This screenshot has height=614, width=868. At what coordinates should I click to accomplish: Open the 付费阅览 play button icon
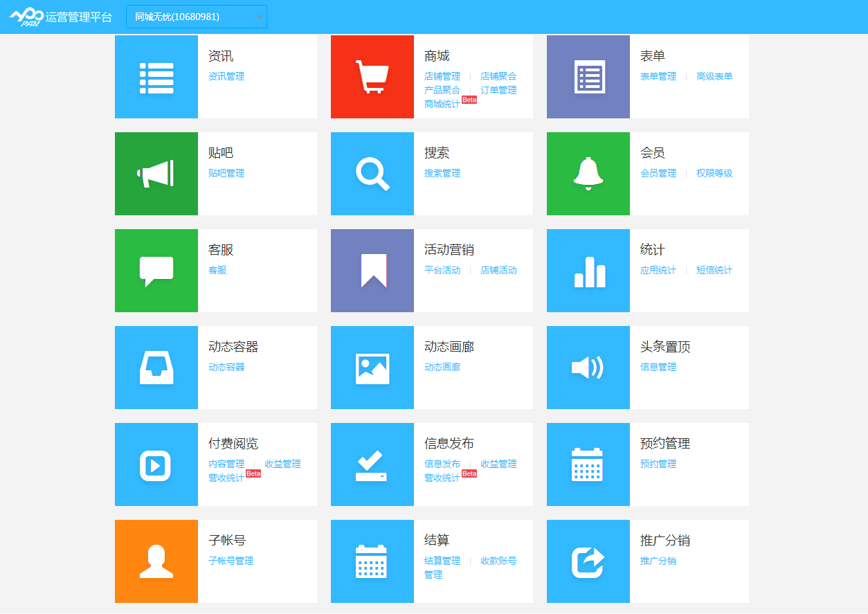[156, 464]
